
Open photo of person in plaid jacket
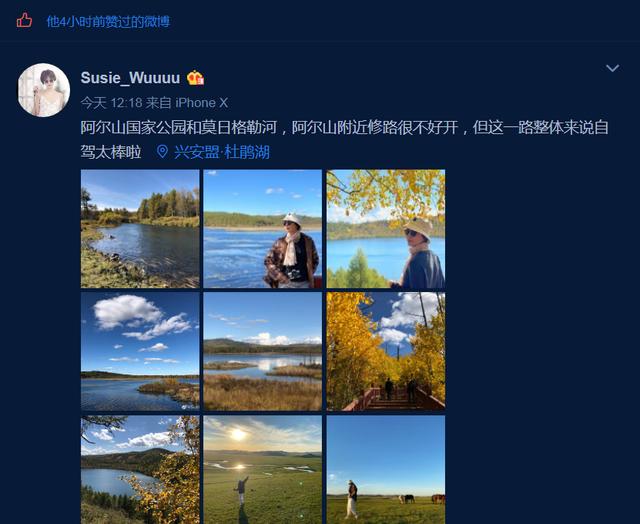tap(262, 229)
